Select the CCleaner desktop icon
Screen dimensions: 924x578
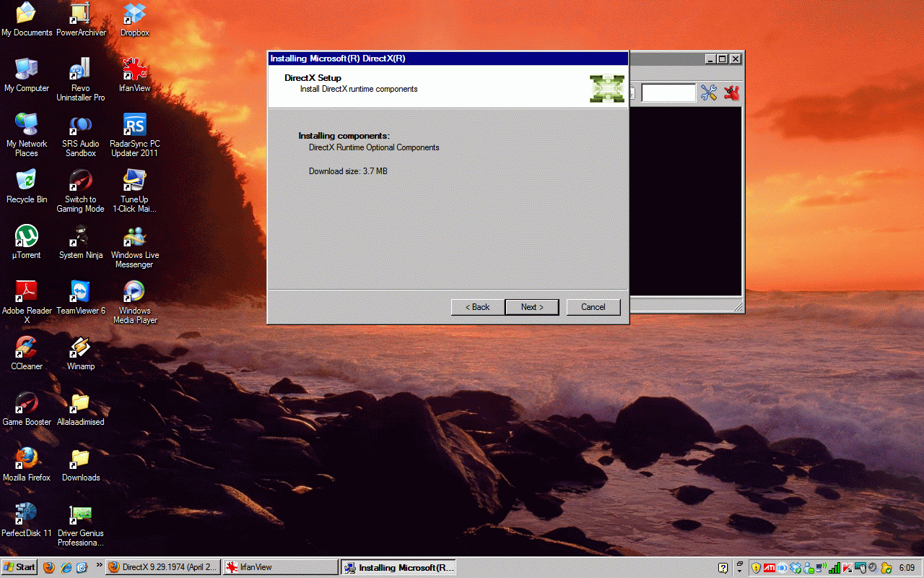[x=27, y=353]
